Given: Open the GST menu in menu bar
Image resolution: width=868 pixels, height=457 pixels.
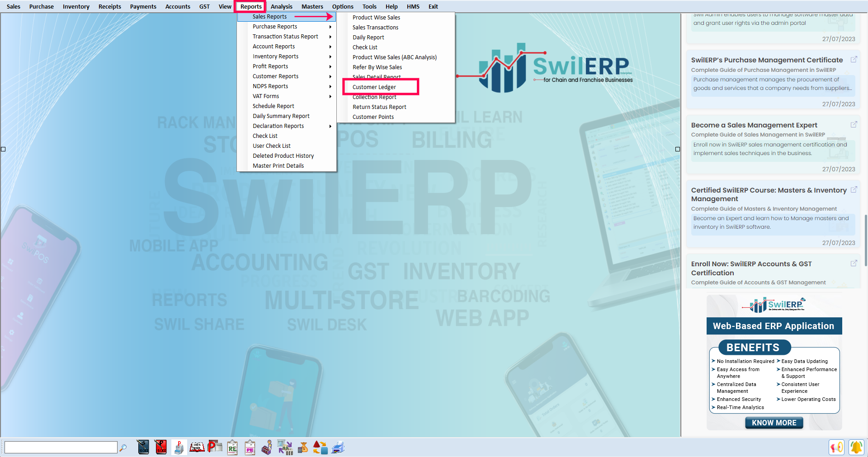Looking at the screenshot, I should 204,6.
